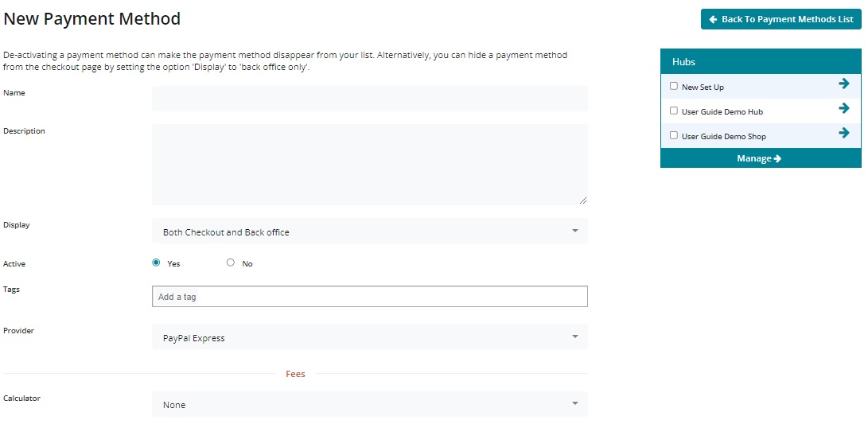
Task: Check the User Guide Demo Hub checkbox
Action: (x=674, y=111)
